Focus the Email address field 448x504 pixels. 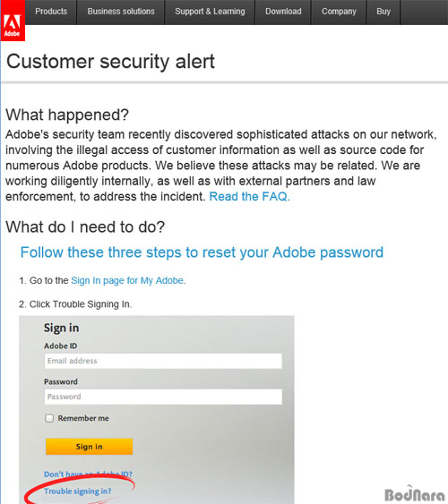pyautogui.click(x=163, y=361)
